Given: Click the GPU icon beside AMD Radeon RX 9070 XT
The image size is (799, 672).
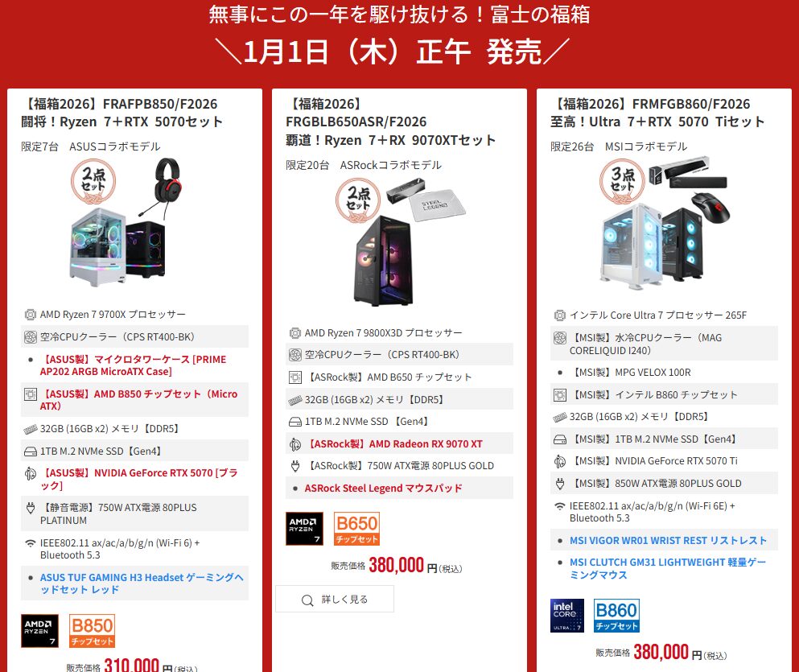Looking at the screenshot, I should [295, 444].
